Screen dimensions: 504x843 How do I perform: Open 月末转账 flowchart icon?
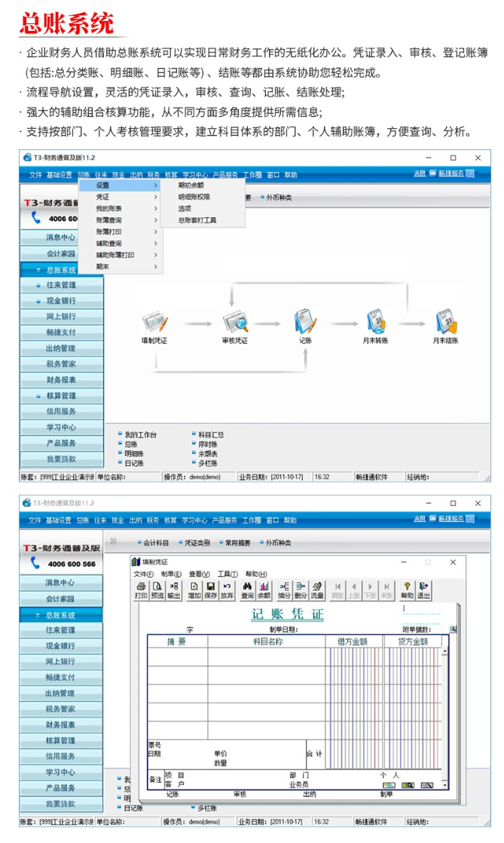(376, 321)
